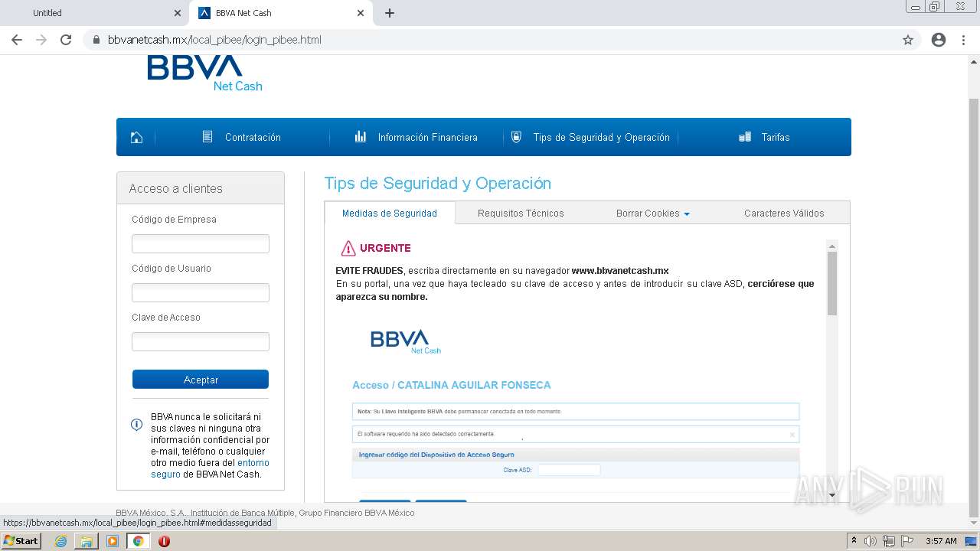Open the Windows Start menu
The height and width of the screenshot is (551, 980).
coord(21,541)
